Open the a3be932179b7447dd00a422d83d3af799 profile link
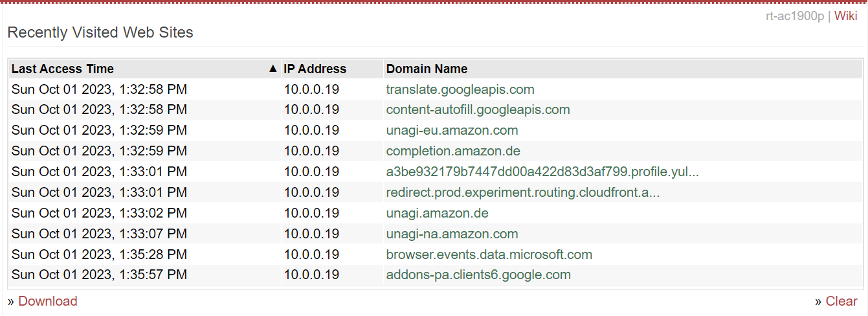 (542, 172)
